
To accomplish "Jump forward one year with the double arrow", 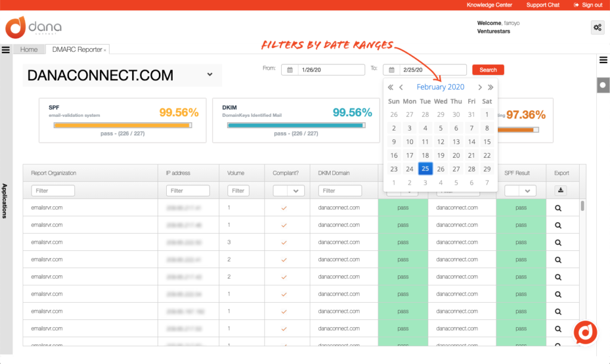I will tap(490, 87).
